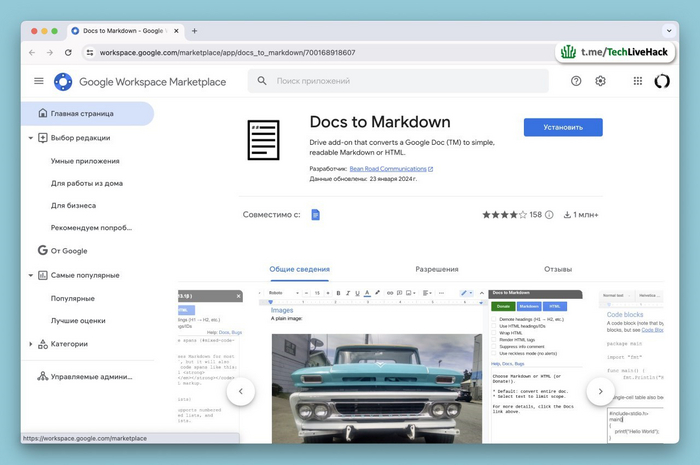This screenshot has height=465, width=700.
Task: Click the Google Docs compatibility icon
Action: click(x=315, y=215)
